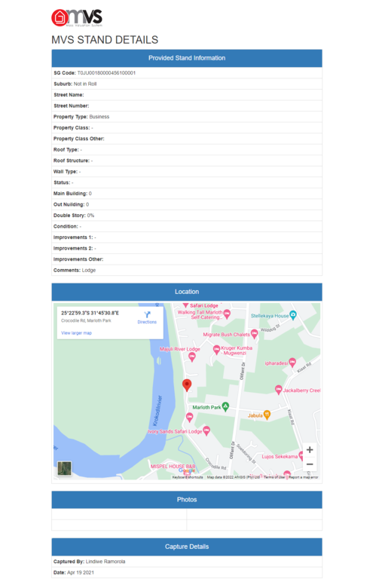Click Improvements Other row
Viewport: 376px width, 588px height.
(187, 259)
